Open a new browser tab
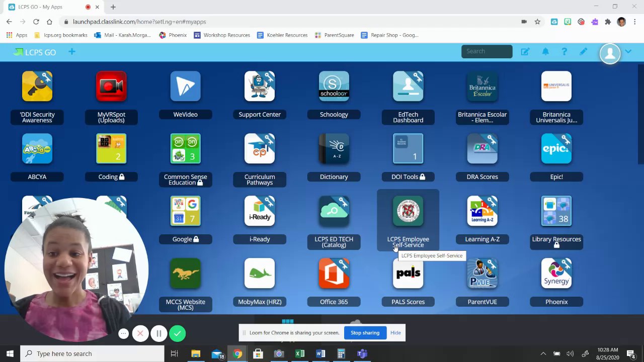 [113, 7]
